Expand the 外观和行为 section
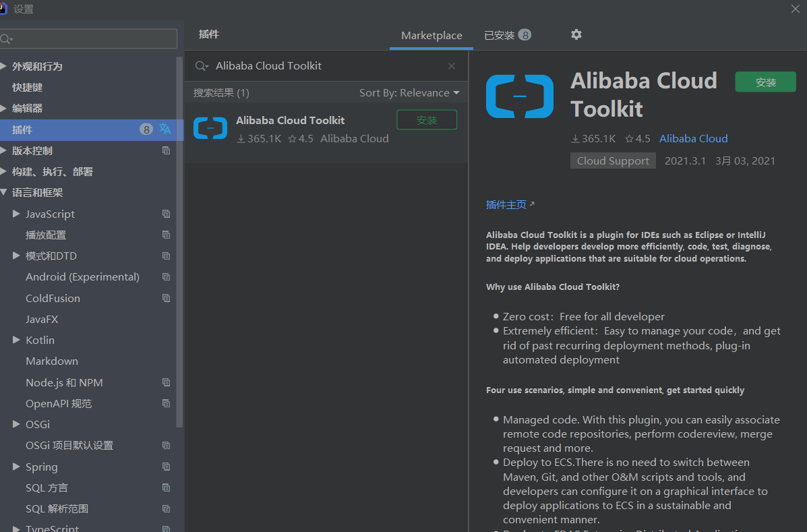This screenshot has width=807, height=532. tap(3, 66)
